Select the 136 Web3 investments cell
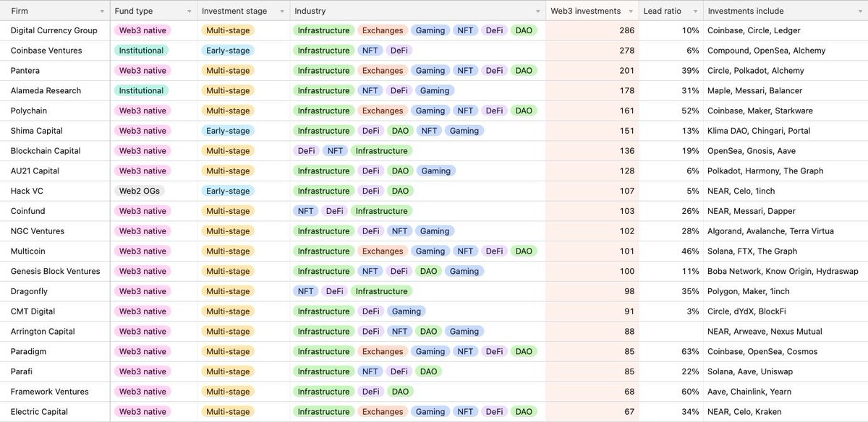This screenshot has height=422, width=868. pos(592,151)
